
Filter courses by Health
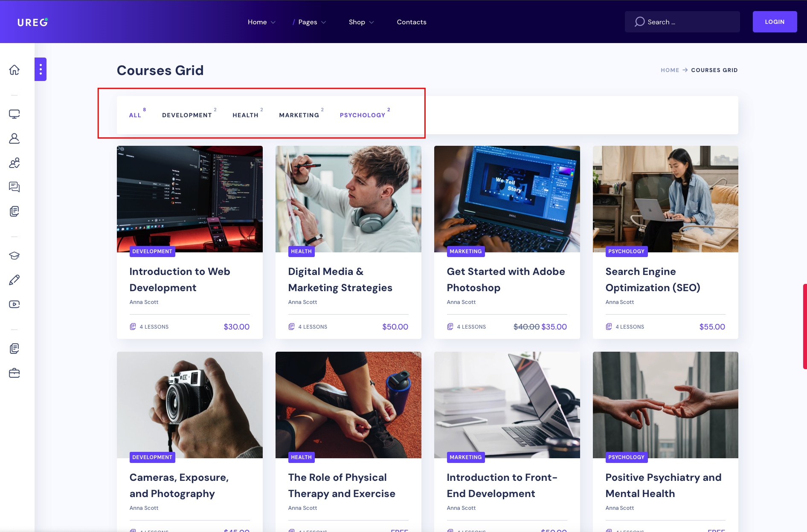tap(245, 115)
